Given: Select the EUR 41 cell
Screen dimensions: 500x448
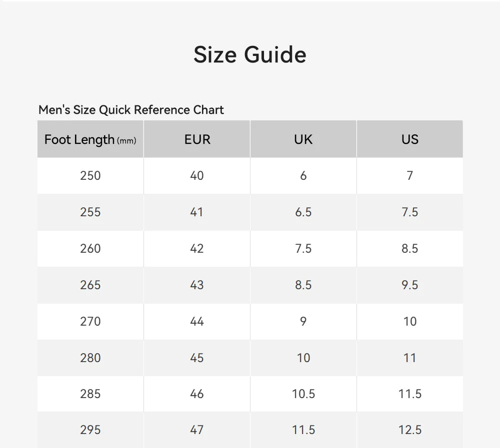Looking at the screenshot, I should (x=197, y=212).
